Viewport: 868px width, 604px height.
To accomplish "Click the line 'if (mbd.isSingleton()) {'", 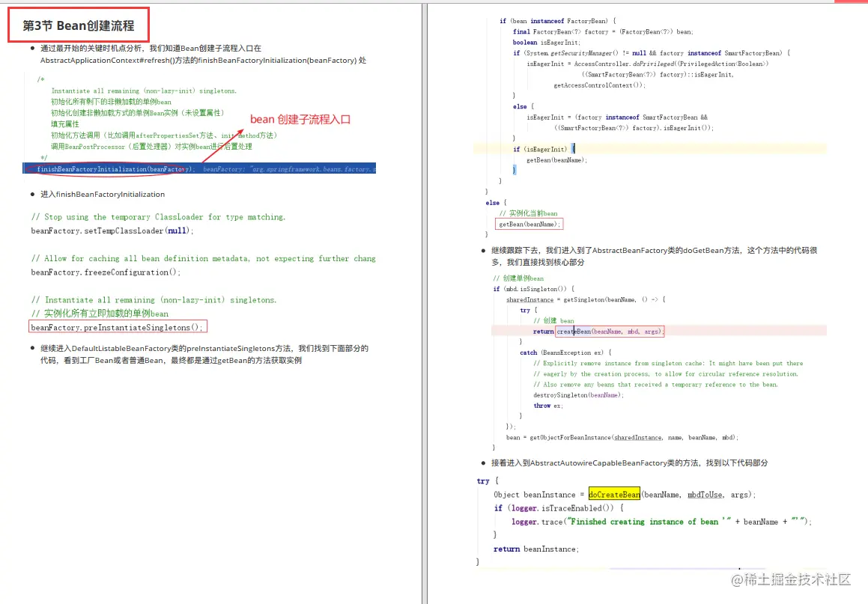I will pos(534,289).
